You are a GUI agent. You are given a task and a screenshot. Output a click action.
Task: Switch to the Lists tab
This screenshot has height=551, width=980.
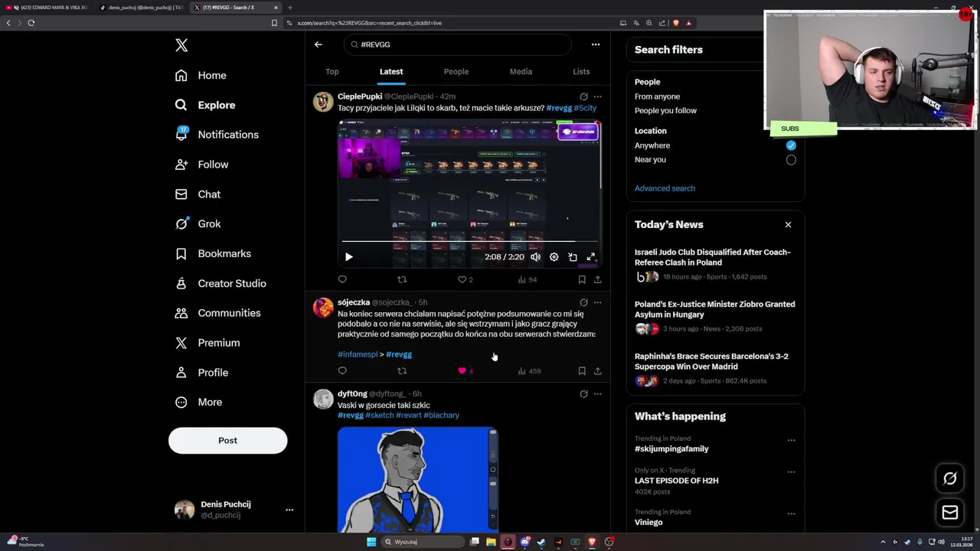(581, 72)
